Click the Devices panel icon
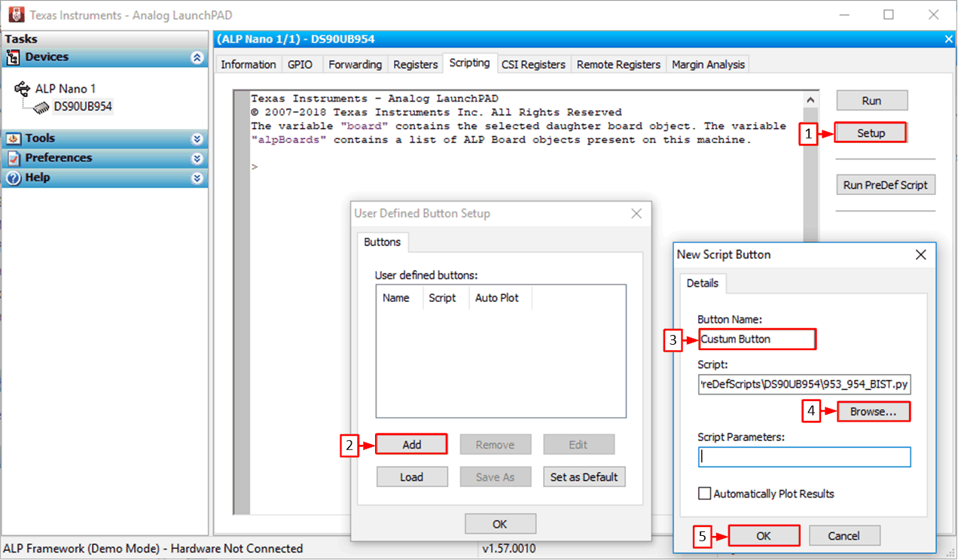Viewport: 958px width, 560px height. tap(13, 57)
